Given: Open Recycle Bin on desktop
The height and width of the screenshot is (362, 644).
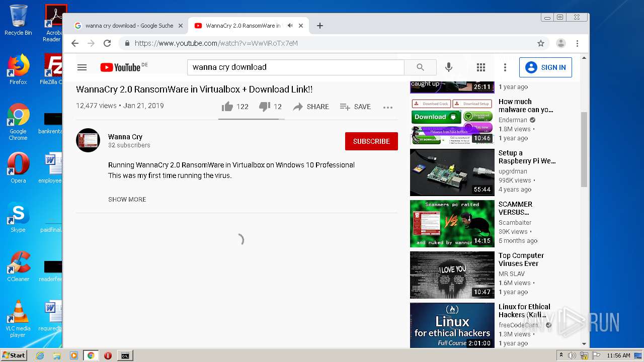Looking at the screenshot, I should (18, 21).
